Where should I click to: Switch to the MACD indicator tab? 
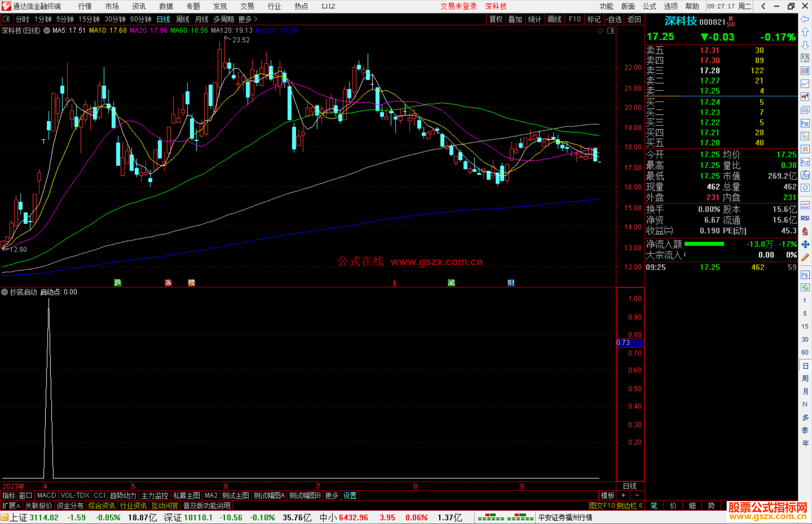tap(47, 495)
